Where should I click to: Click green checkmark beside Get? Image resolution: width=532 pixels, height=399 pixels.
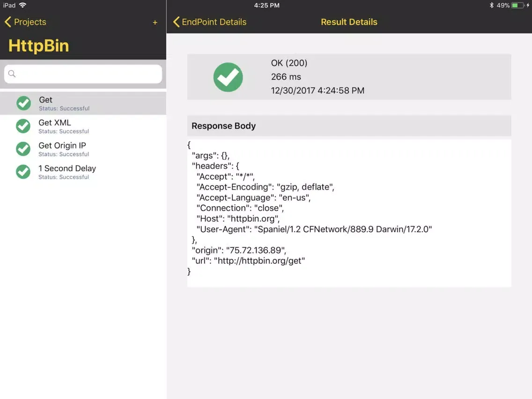point(23,103)
